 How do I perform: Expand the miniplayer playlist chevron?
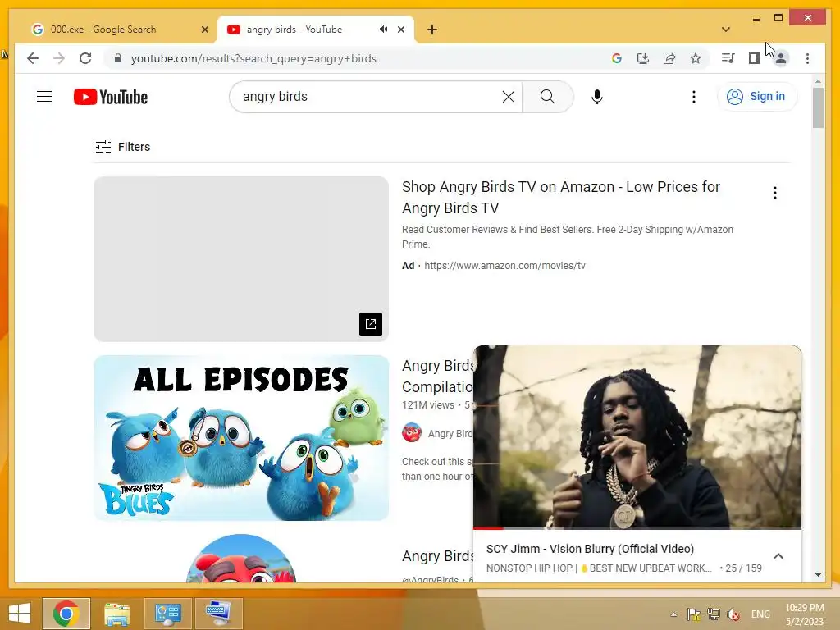tap(778, 556)
